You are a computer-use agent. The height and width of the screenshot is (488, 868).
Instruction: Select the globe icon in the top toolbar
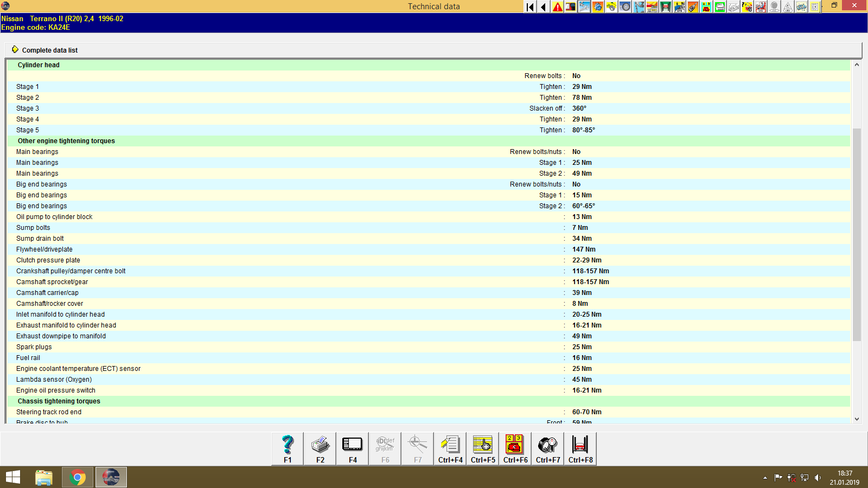coord(598,7)
